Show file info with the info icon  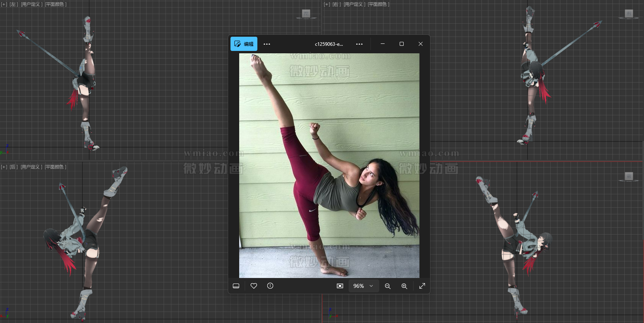click(270, 286)
